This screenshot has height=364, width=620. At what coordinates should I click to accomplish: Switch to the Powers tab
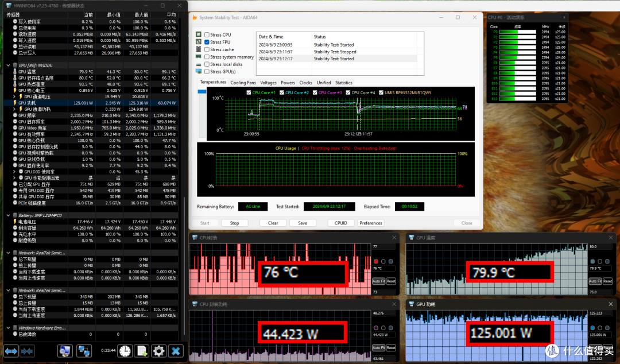pos(288,83)
